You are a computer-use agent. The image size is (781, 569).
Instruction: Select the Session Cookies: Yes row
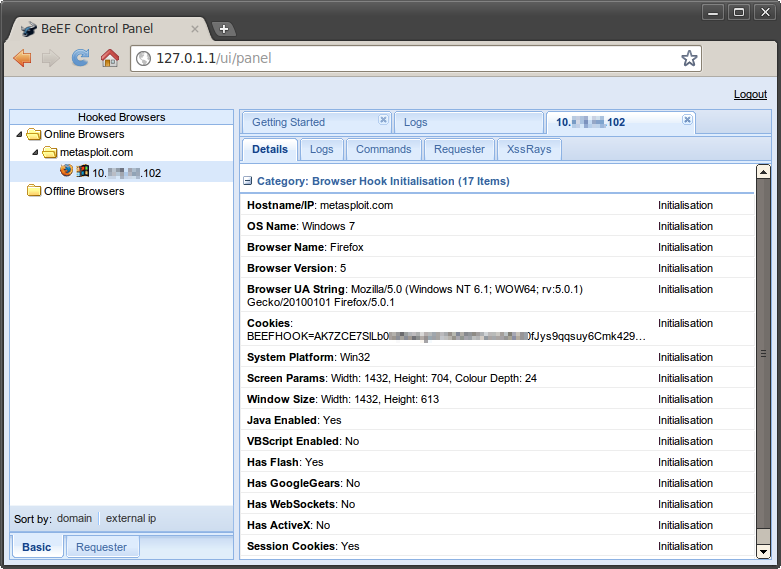pos(497,545)
